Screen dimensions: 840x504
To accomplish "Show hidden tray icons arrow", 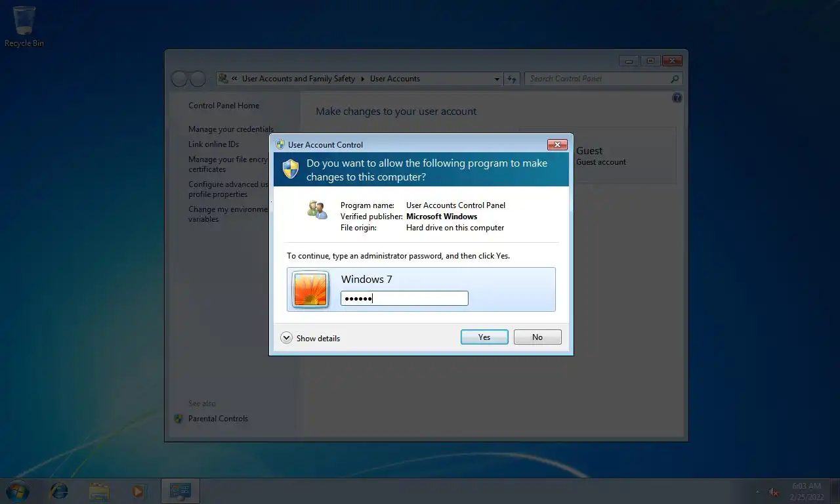I will tap(759, 492).
